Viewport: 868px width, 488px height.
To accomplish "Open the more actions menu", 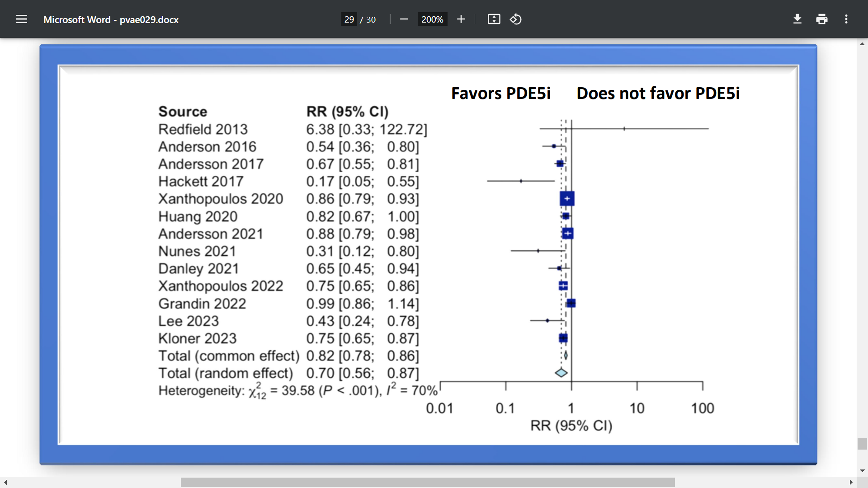I will click(846, 19).
